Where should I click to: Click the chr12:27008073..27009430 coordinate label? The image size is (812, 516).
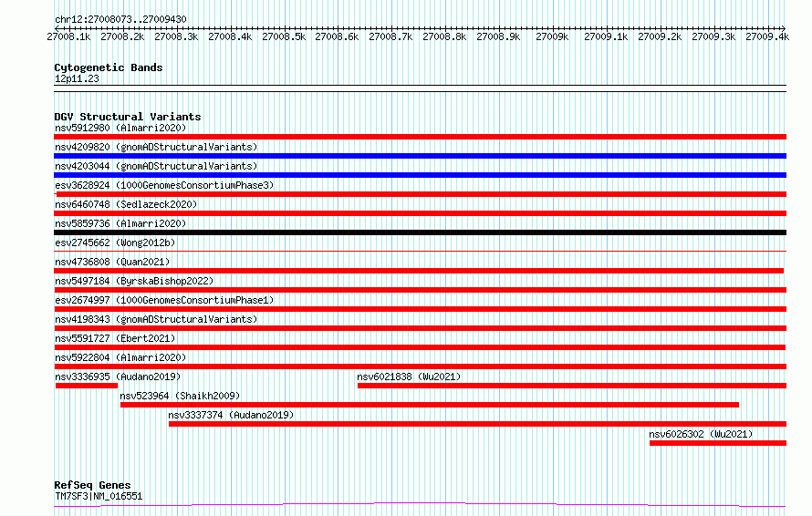coord(120,19)
